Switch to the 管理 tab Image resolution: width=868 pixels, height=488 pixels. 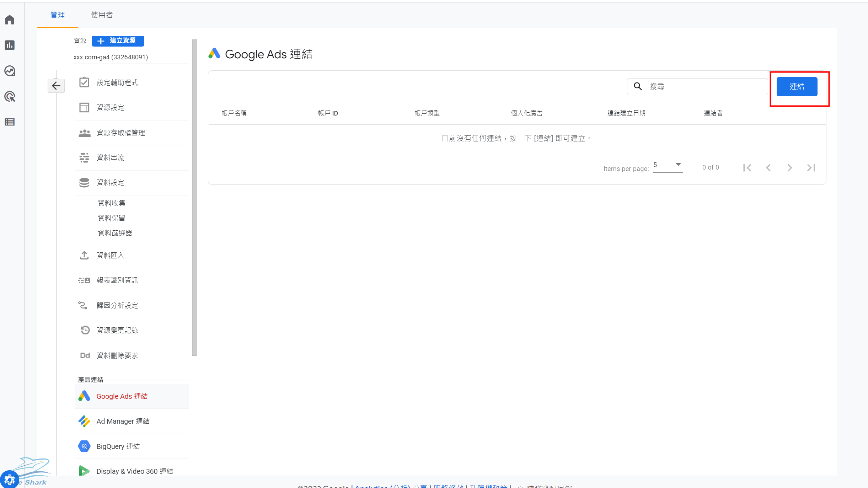coord(58,15)
